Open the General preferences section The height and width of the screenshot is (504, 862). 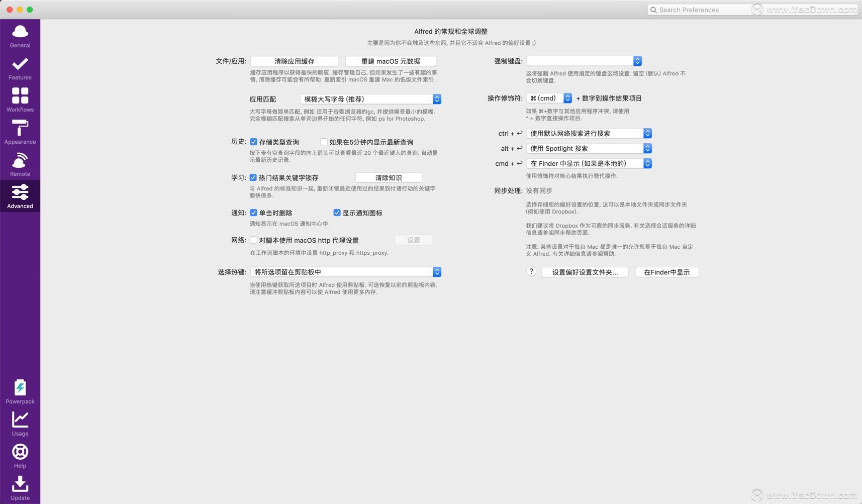(x=20, y=36)
